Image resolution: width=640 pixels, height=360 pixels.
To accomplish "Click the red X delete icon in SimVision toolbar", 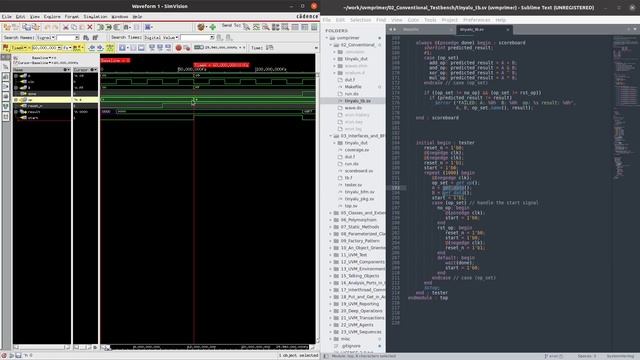I will coord(90,27).
